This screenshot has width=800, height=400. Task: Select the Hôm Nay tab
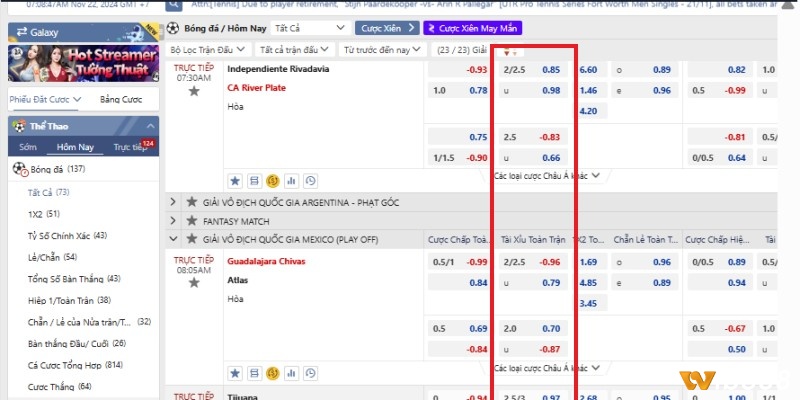coord(75,147)
